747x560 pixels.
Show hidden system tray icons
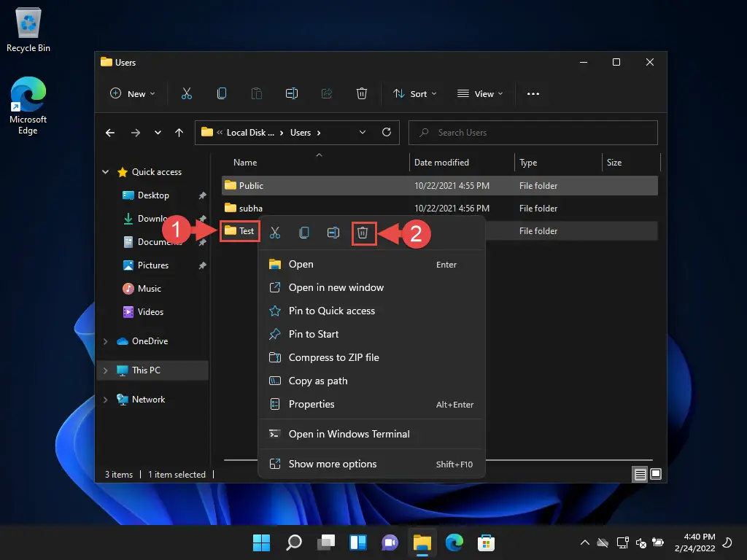click(585, 542)
